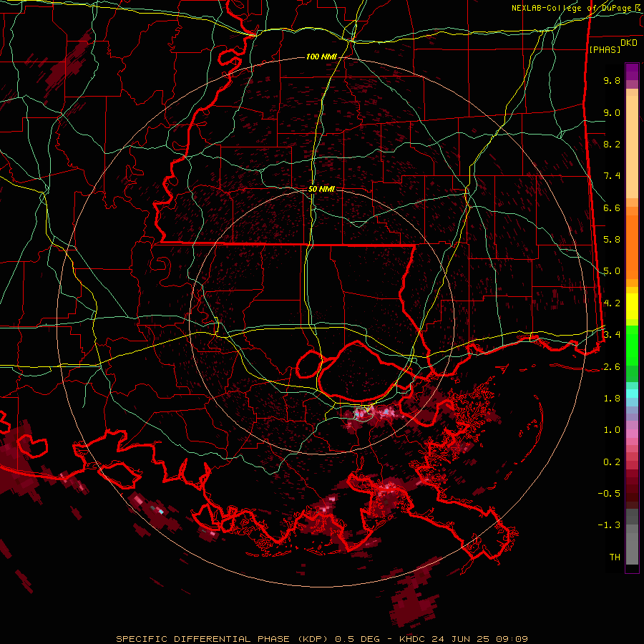
Task: Click the 7.4 value on the scale
Action: click(x=612, y=176)
